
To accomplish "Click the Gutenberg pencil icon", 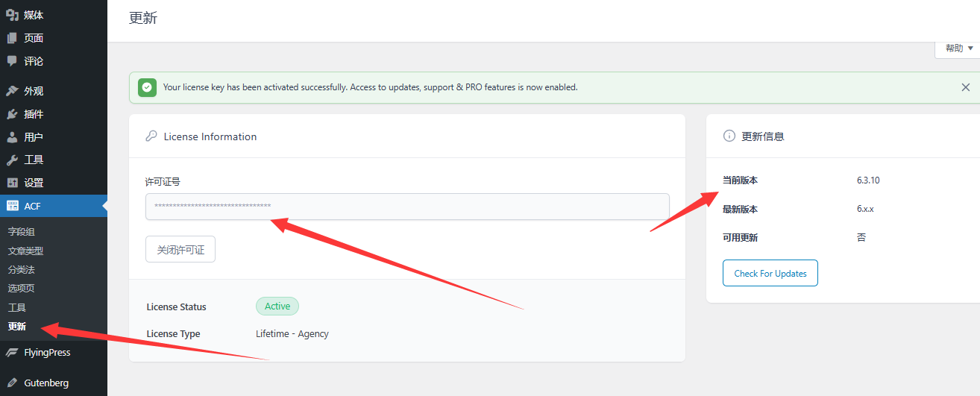I will click(12, 383).
